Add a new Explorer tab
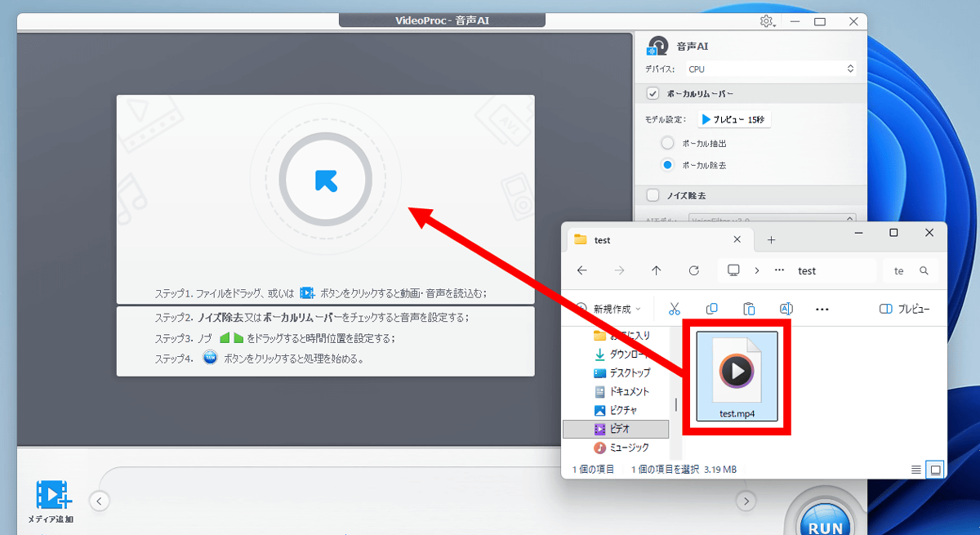The image size is (980, 535). tap(771, 240)
